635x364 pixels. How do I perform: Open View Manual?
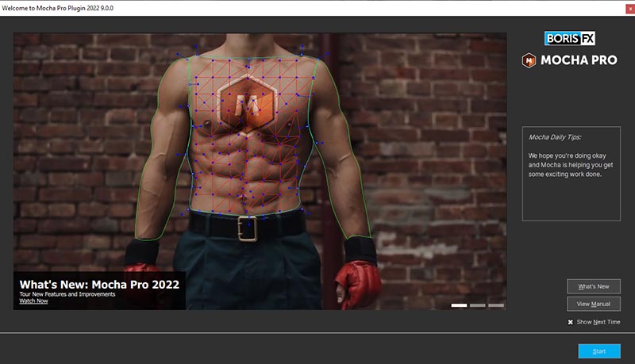593,304
